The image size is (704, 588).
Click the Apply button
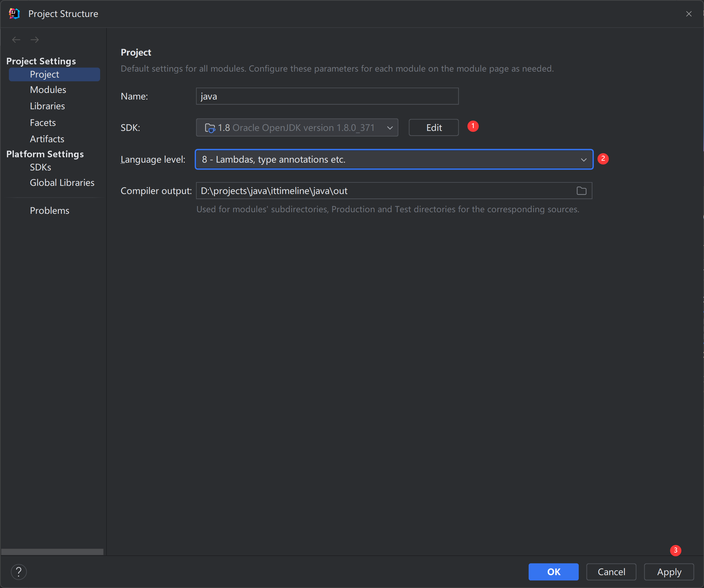[669, 572]
